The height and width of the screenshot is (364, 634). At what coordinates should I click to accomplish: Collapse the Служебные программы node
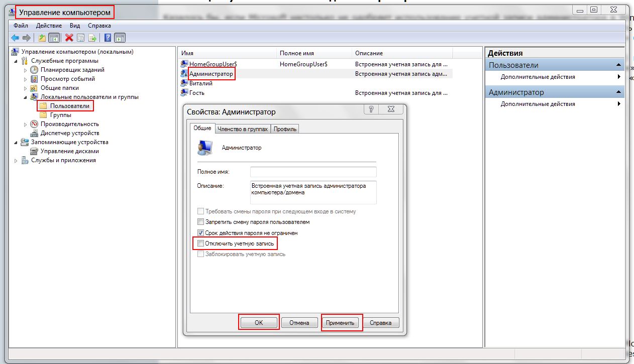tap(16, 61)
